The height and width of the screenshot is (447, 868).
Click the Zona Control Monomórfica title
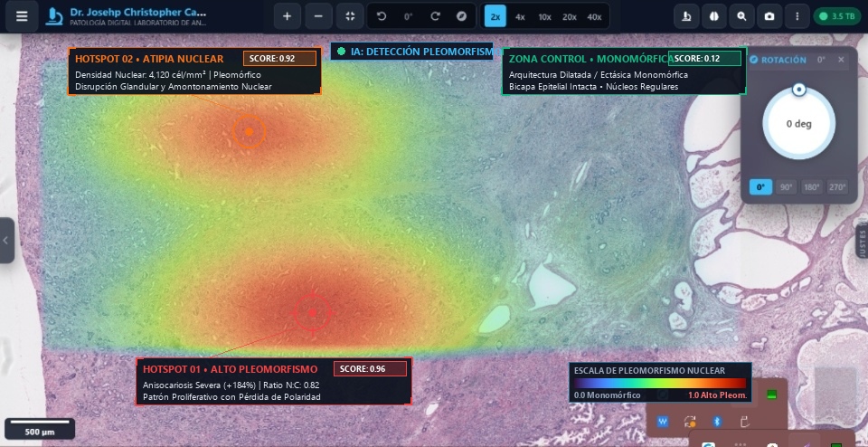coord(590,59)
